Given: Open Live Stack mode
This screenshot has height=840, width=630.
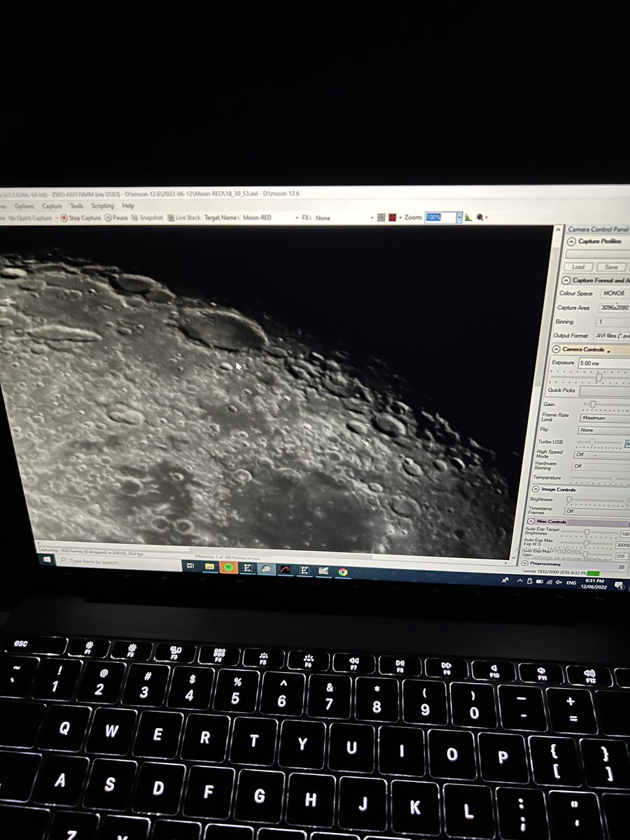Looking at the screenshot, I should tap(184, 218).
